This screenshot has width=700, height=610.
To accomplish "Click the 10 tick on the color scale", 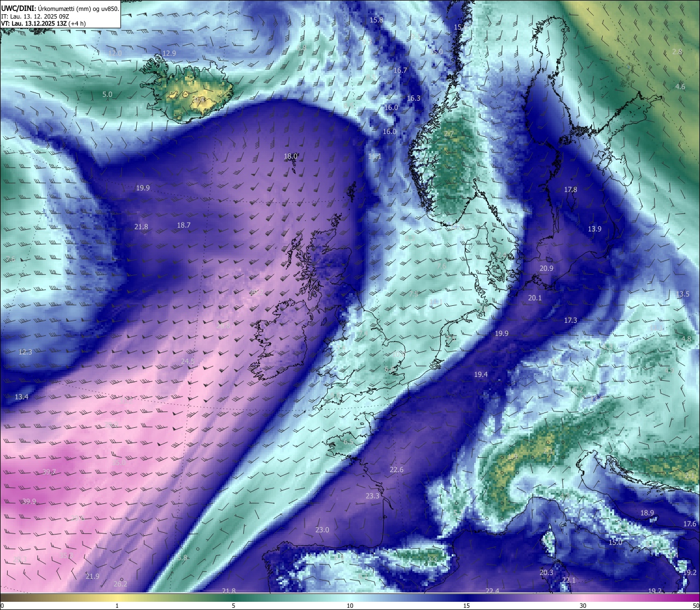I will point(350,606).
